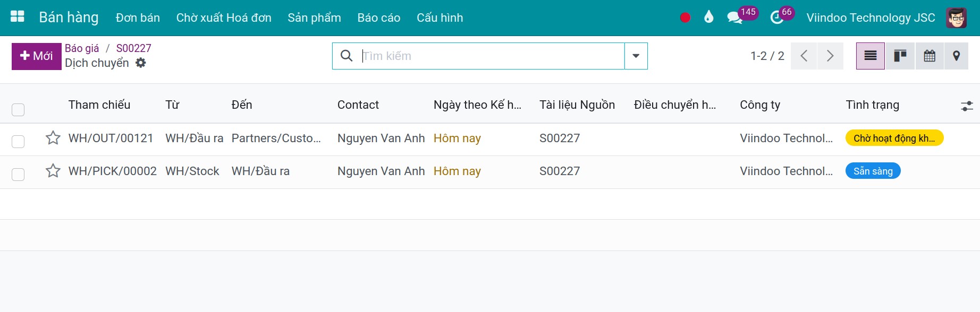The height and width of the screenshot is (312, 980).
Task: Open the apps grid home menu
Action: pos(18,17)
